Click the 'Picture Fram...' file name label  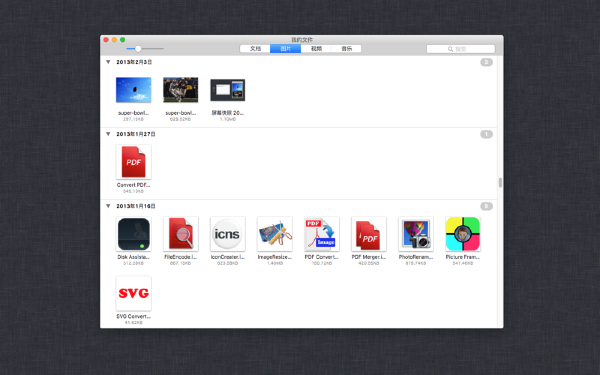tap(463, 257)
